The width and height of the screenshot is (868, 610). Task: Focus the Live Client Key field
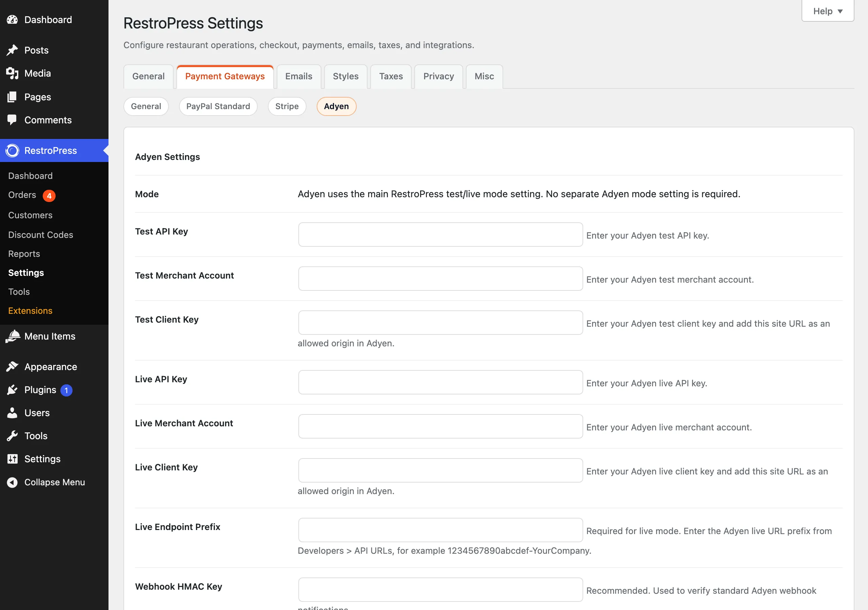click(x=440, y=470)
